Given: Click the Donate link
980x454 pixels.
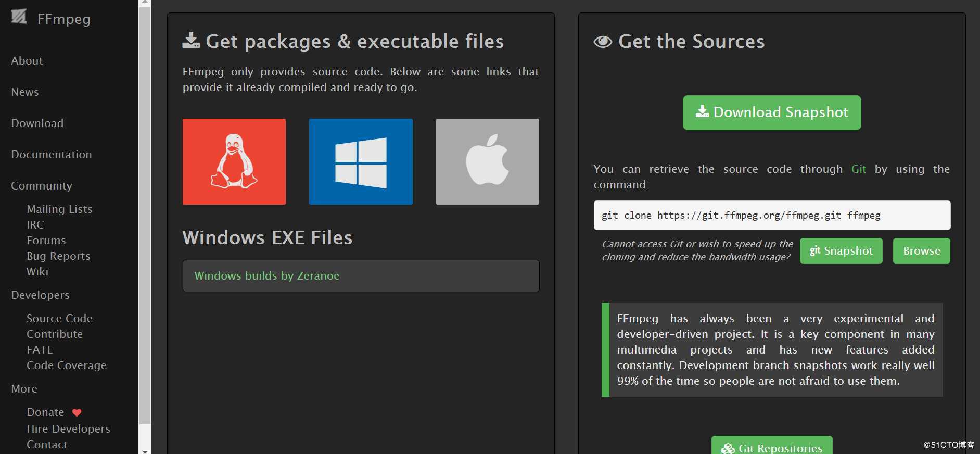Looking at the screenshot, I should [45, 412].
